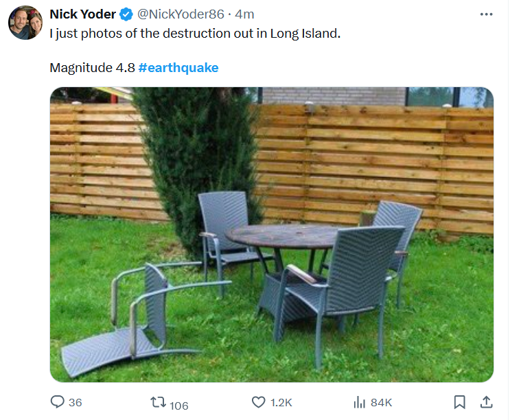Click the Nick Yoder display name

[x=82, y=14]
